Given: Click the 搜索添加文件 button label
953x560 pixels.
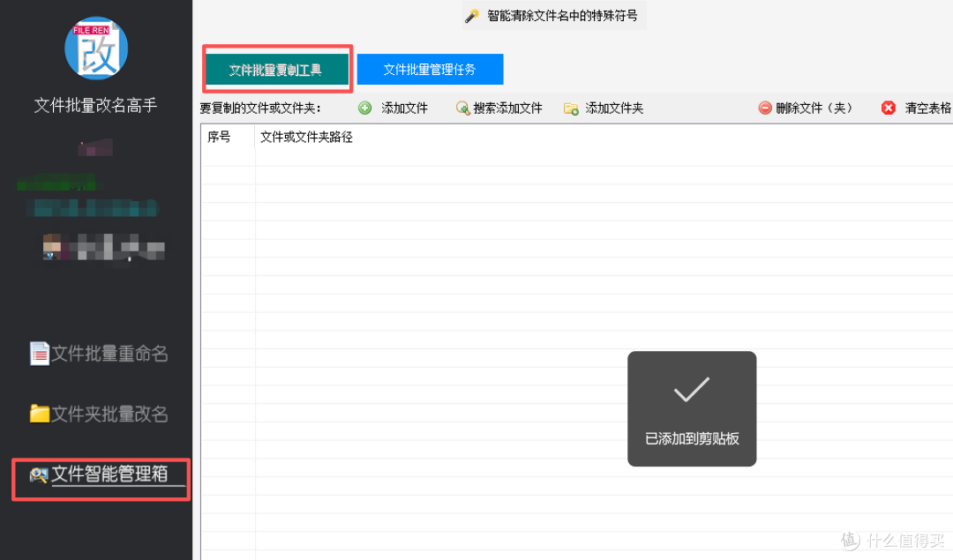Looking at the screenshot, I should click(507, 108).
